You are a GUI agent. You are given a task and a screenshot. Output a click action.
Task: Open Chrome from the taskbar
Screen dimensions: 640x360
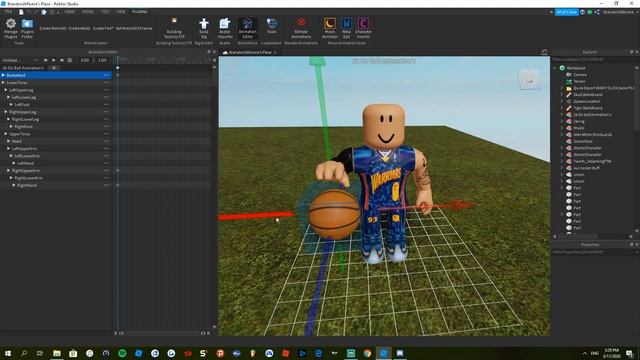tap(367, 353)
